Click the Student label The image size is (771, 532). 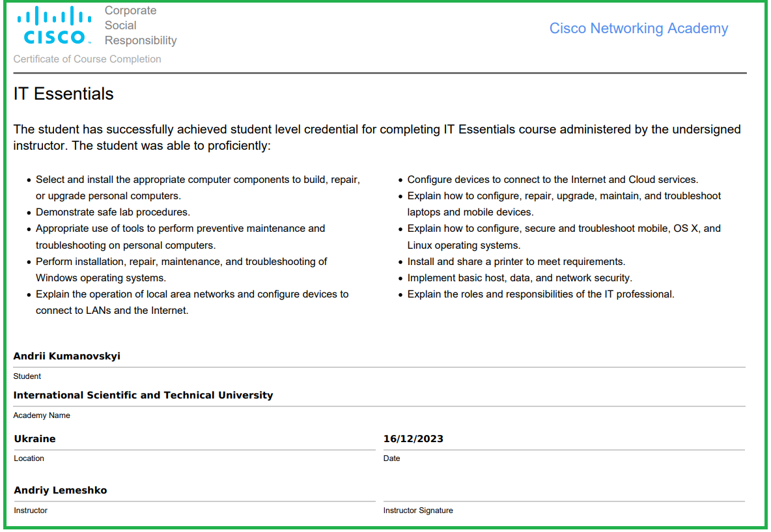click(x=27, y=376)
